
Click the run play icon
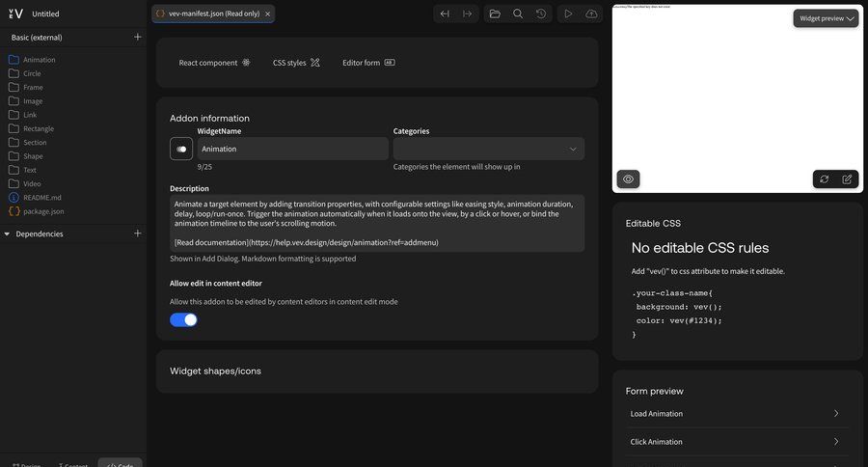pyautogui.click(x=568, y=14)
